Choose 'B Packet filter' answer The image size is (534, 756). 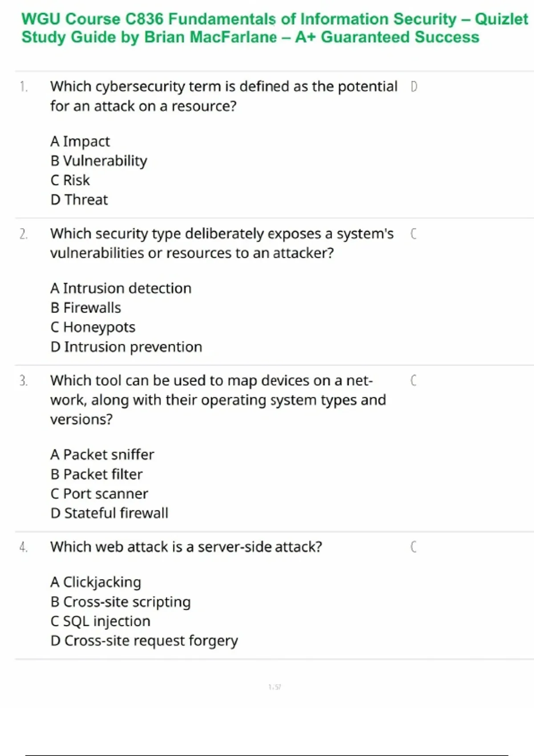97,474
